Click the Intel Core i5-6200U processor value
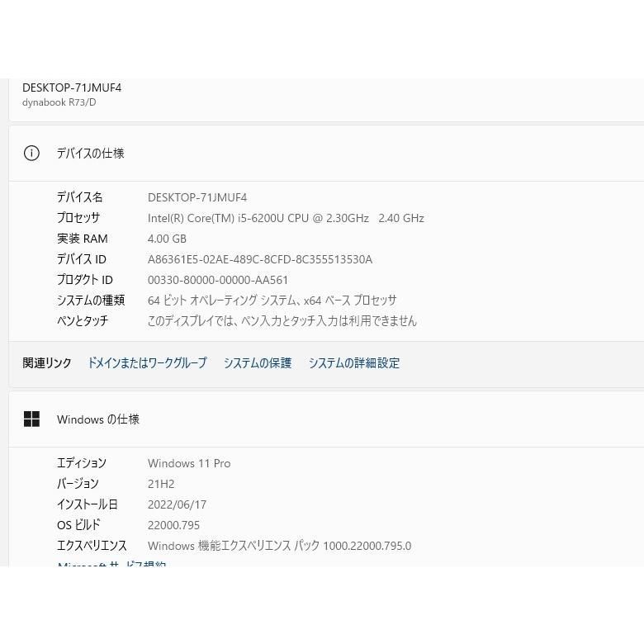644x644 pixels. click(x=286, y=218)
